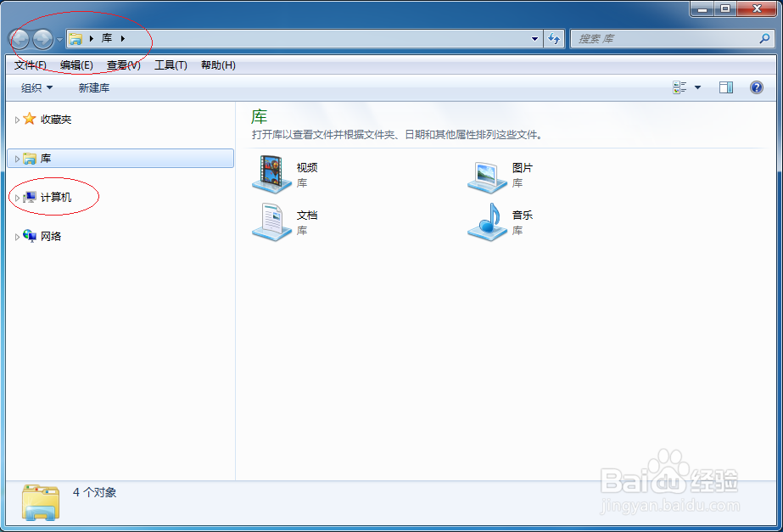Open the 图片 library icon

click(488, 174)
